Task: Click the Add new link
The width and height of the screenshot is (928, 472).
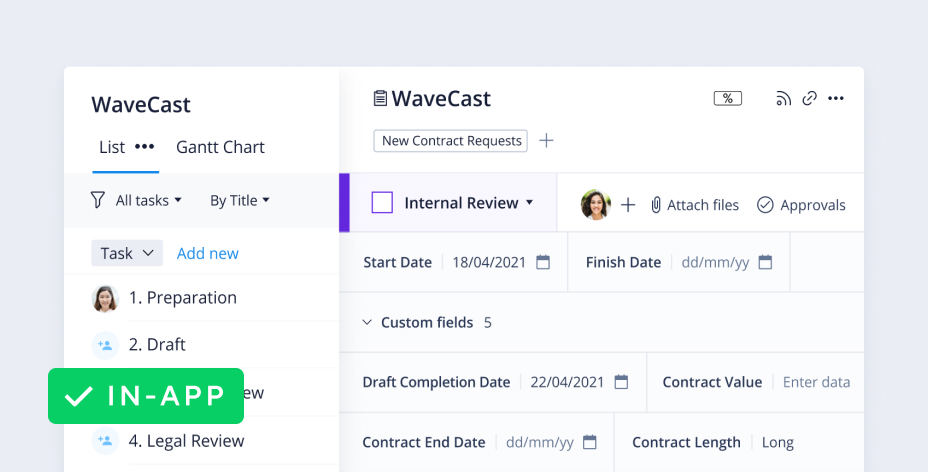Action: pos(207,253)
